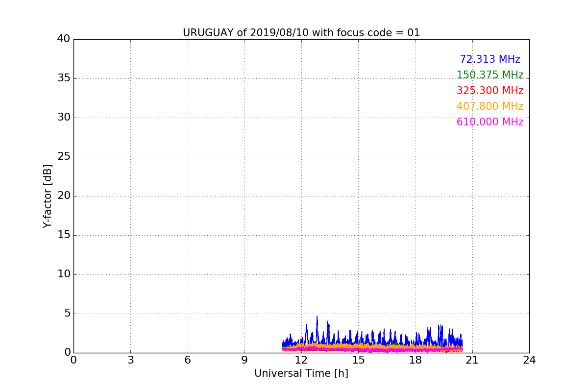Select the 407.800 MHz legend label

coord(490,106)
